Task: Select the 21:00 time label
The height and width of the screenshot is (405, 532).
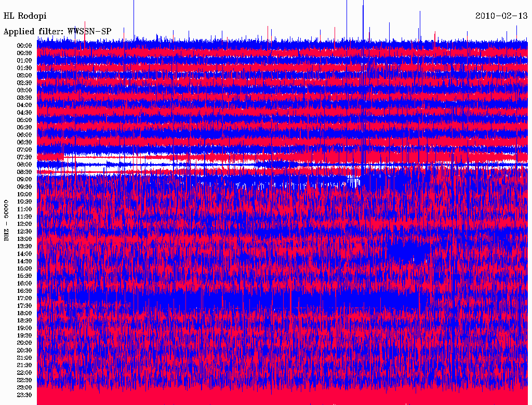Action: click(24, 358)
